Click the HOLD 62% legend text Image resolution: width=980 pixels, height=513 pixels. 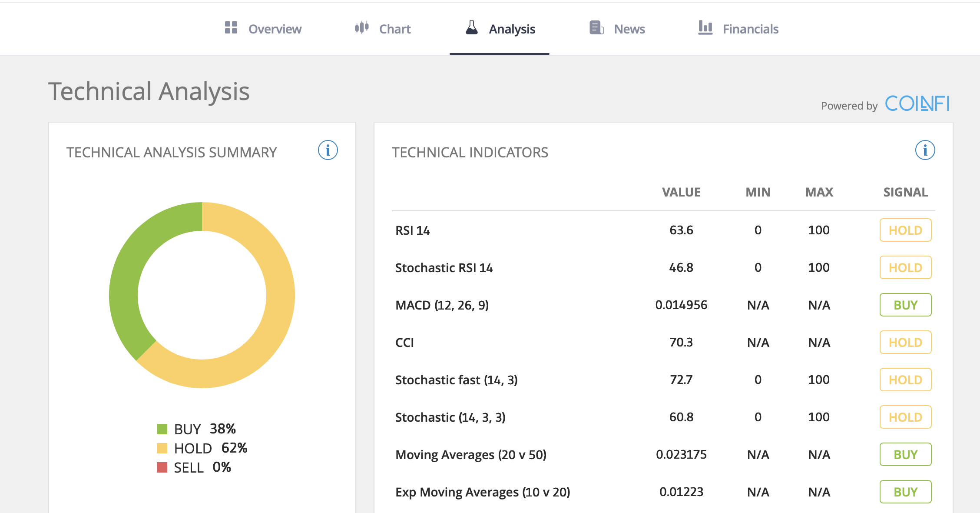[x=211, y=448]
